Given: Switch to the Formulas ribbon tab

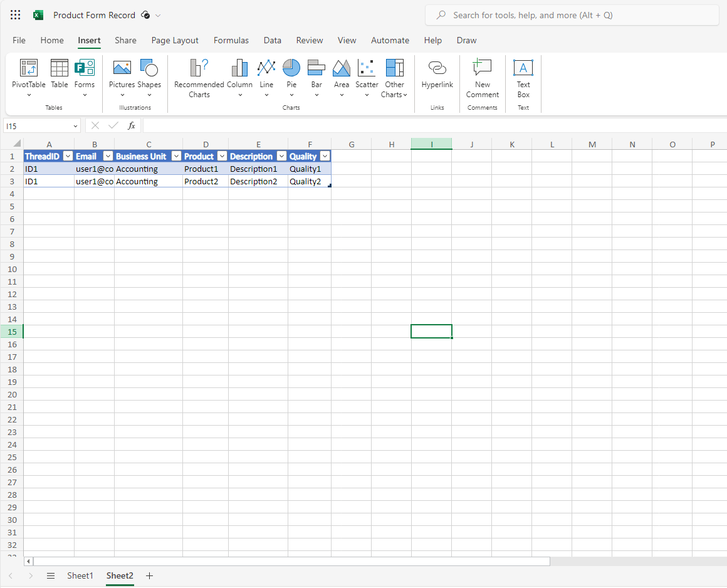Looking at the screenshot, I should point(231,40).
